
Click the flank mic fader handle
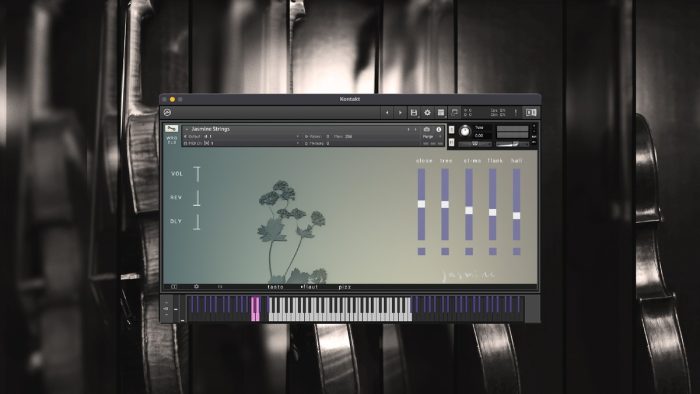click(492, 212)
